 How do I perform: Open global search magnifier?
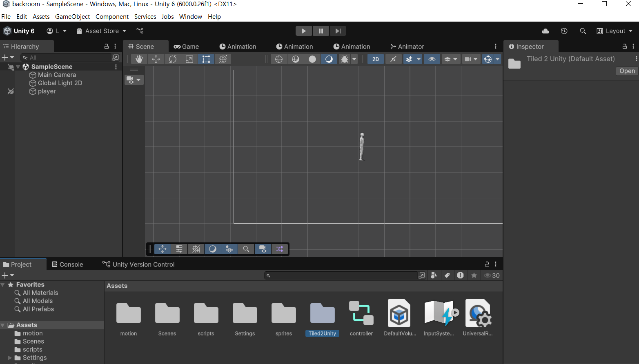[583, 31]
